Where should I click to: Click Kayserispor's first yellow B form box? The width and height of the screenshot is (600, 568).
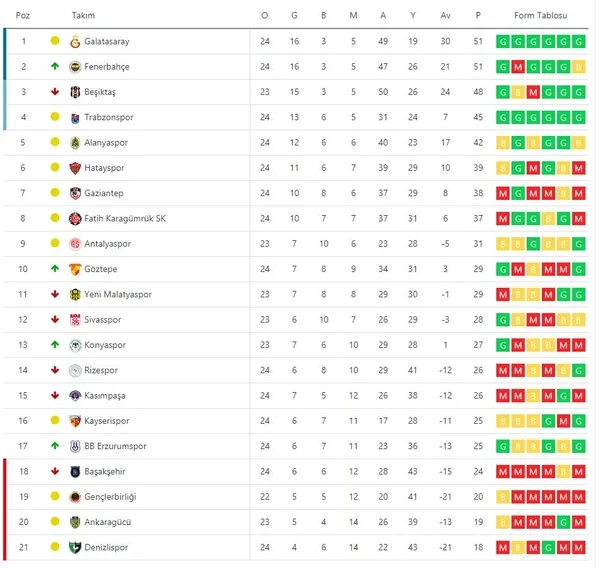pos(502,421)
